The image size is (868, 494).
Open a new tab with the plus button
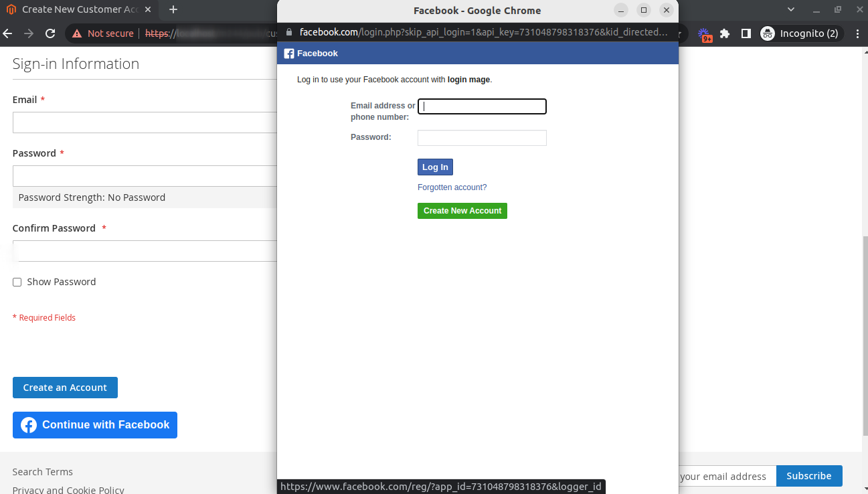tap(172, 9)
